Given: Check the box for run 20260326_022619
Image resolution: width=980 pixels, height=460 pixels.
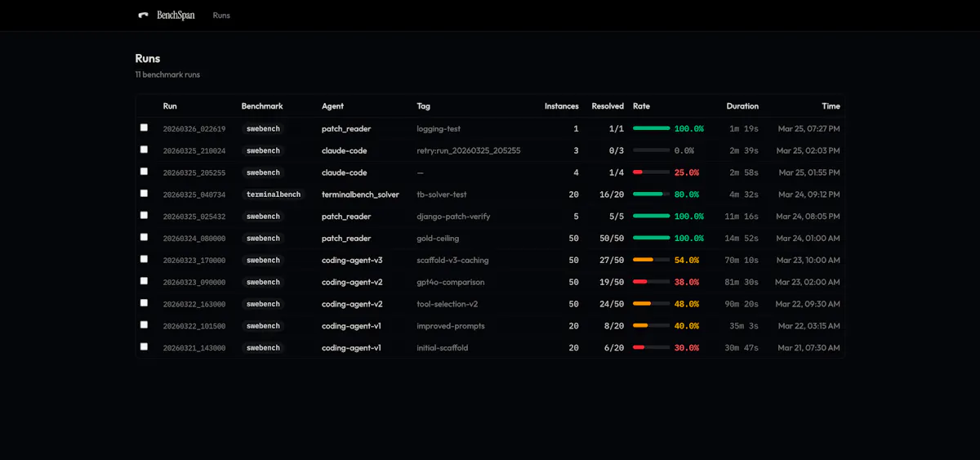Looking at the screenshot, I should 144,127.
